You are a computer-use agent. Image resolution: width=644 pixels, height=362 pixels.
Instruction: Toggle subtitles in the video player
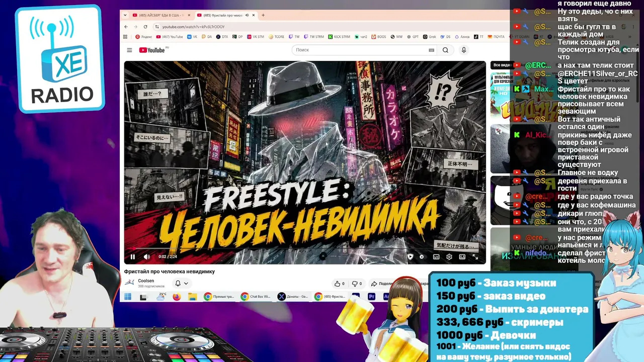tap(436, 257)
